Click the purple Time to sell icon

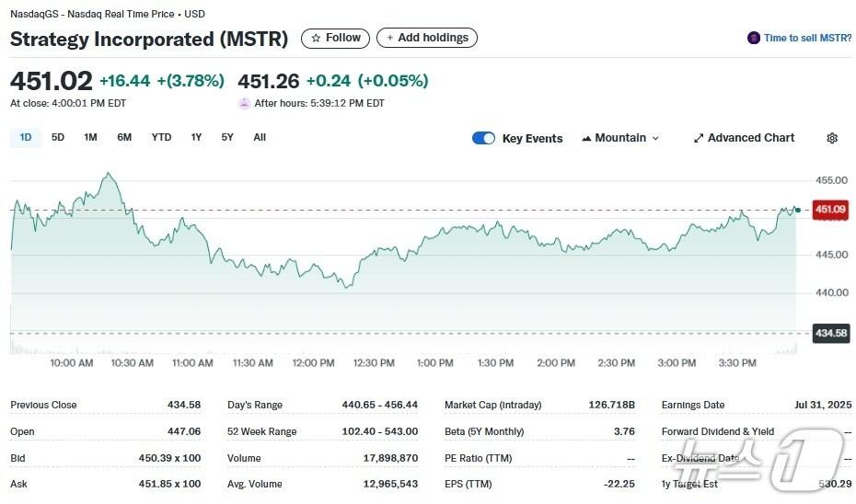coord(755,39)
